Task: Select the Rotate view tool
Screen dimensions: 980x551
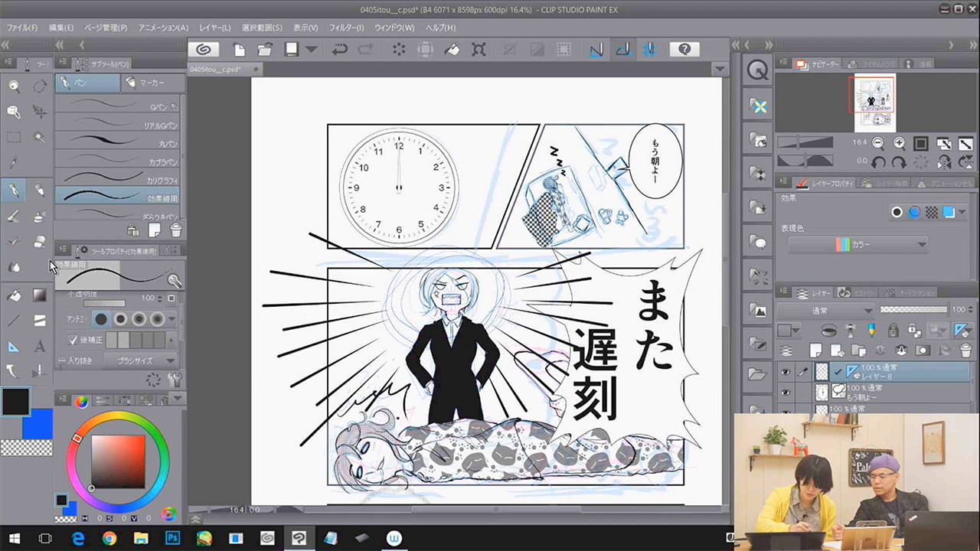Action: tap(39, 86)
